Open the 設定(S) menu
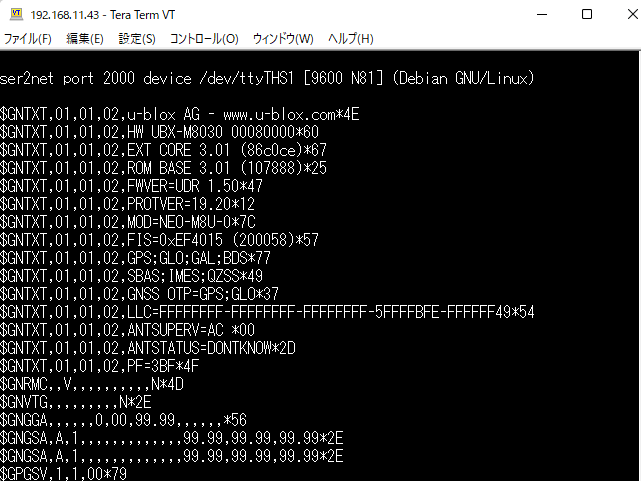This screenshot has height=481, width=641. [137, 39]
